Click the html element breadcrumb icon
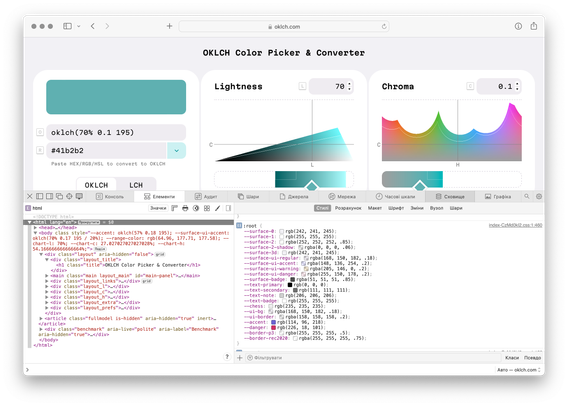568x406 pixels. coord(28,208)
